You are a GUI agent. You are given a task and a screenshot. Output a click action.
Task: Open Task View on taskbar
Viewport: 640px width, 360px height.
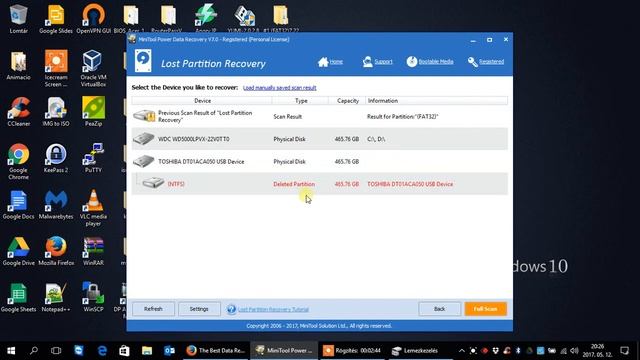[56, 351]
